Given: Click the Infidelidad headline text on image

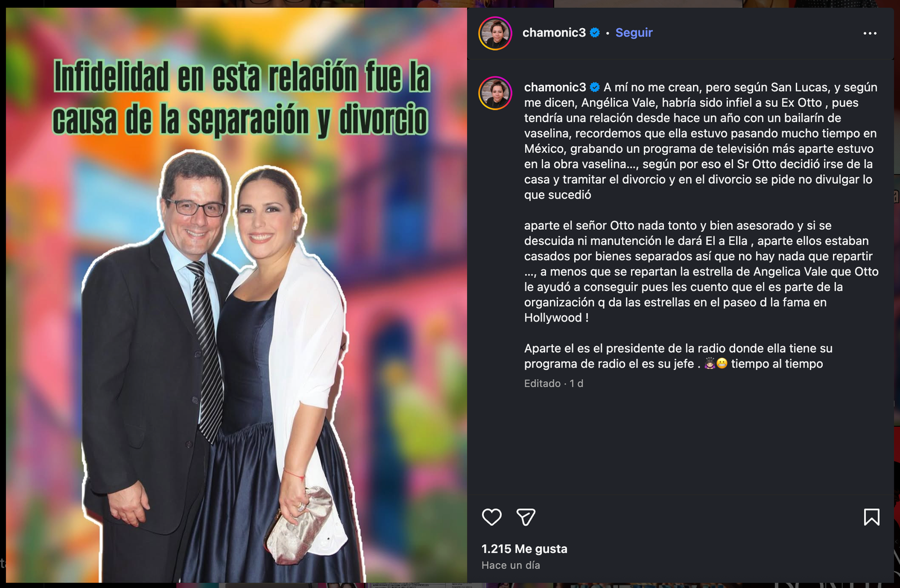Looking at the screenshot, I should click(241, 98).
